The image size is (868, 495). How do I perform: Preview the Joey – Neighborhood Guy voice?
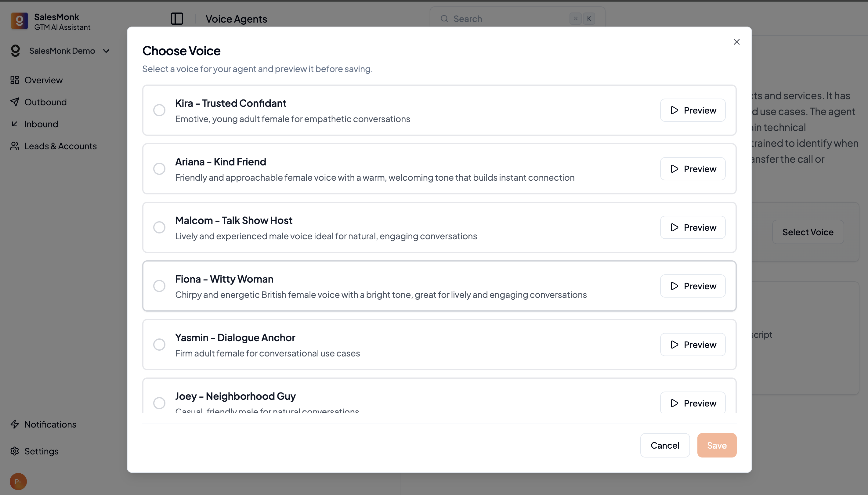click(693, 403)
